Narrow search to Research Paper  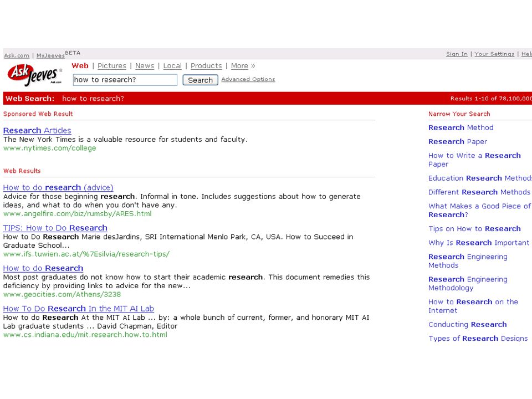click(x=457, y=141)
